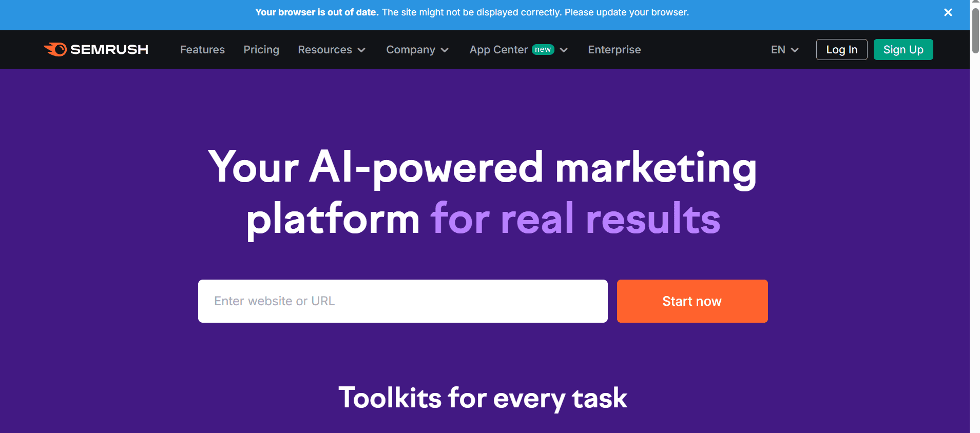Click the App Center menu label
The image size is (980, 433).
498,50
